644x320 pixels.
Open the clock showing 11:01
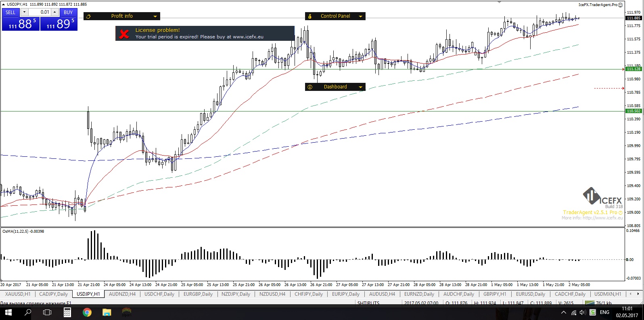click(x=627, y=312)
